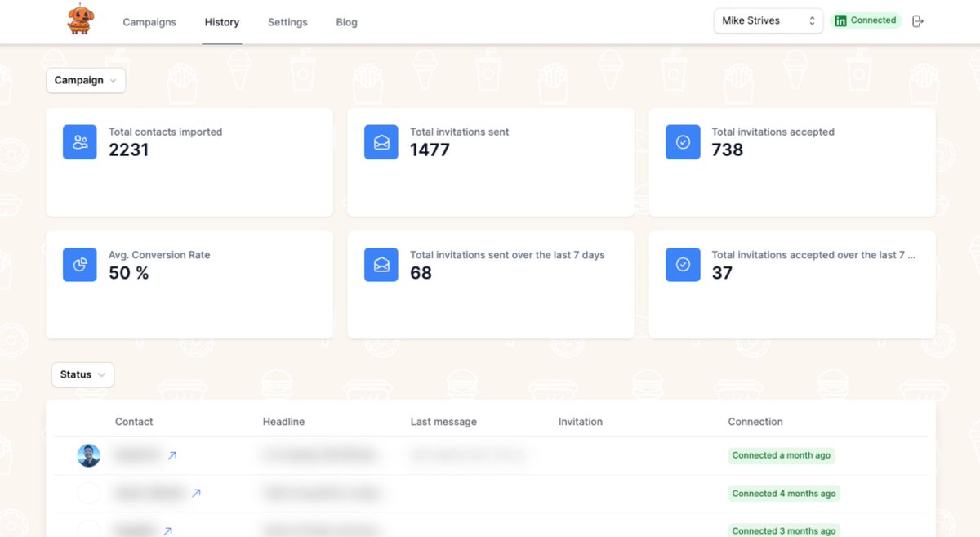Click the Invitation column header
980x537 pixels.
pyautogui.click(x=581, y=422)
